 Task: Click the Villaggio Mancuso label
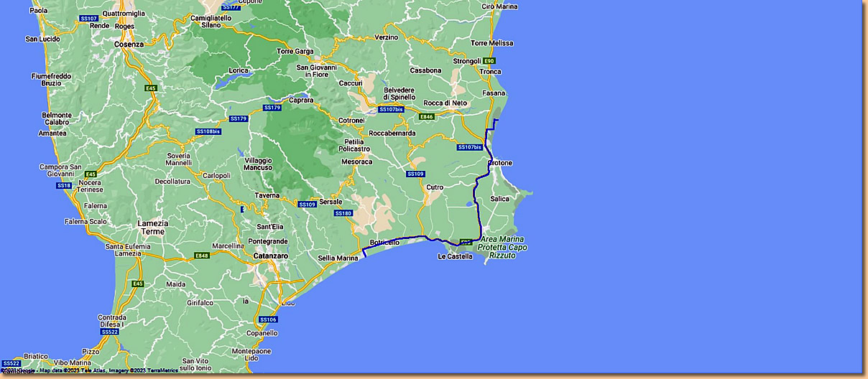point(259,164)
